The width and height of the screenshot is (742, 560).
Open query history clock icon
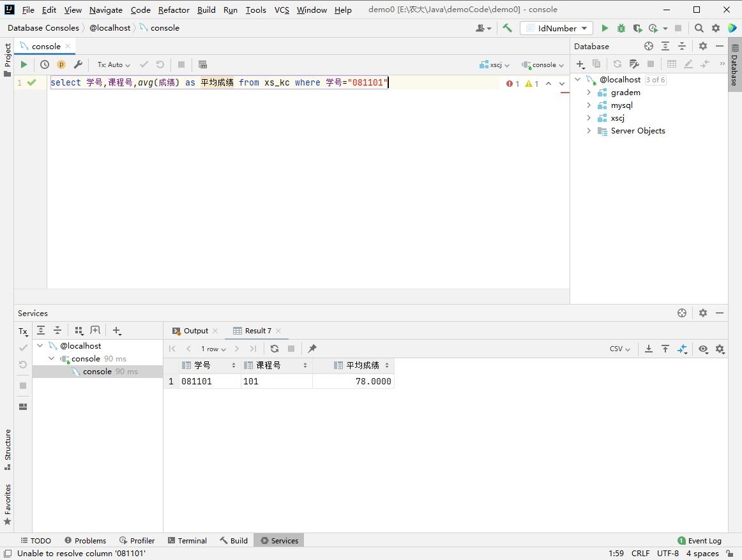(45, 64)
